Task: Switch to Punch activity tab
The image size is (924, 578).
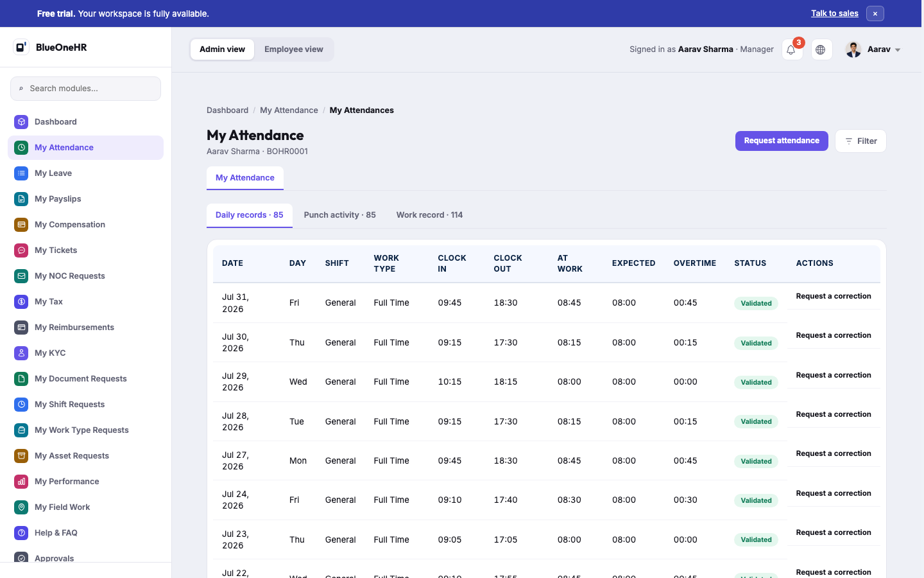Action: click(x=339, y=215)
